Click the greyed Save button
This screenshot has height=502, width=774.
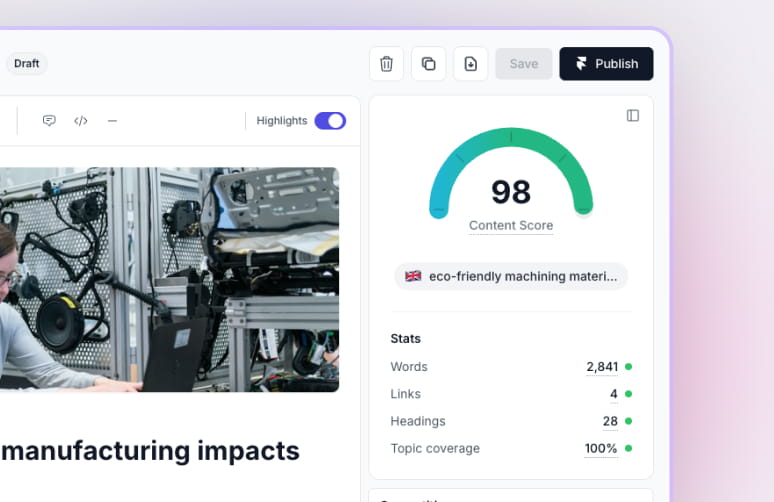click(x=524, y=64)
